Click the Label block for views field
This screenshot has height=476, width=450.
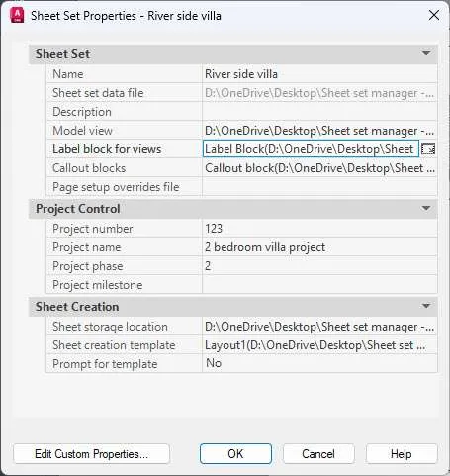pos(311,149)
